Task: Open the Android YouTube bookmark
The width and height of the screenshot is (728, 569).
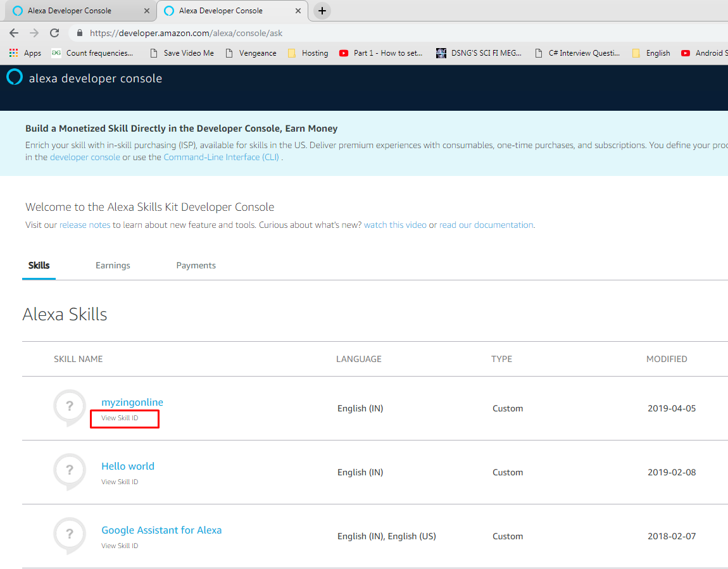Action: point(704,53)
